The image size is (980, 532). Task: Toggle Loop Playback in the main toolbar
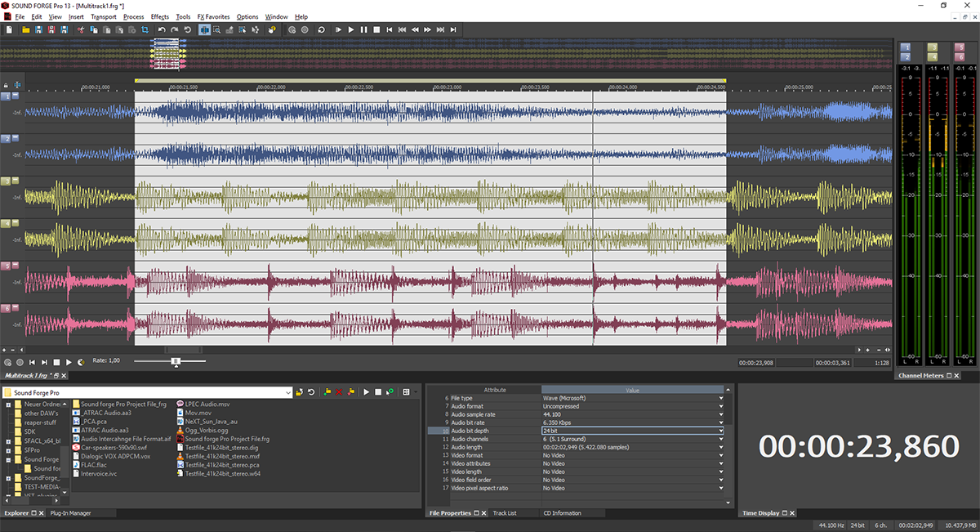coord(321,29)
